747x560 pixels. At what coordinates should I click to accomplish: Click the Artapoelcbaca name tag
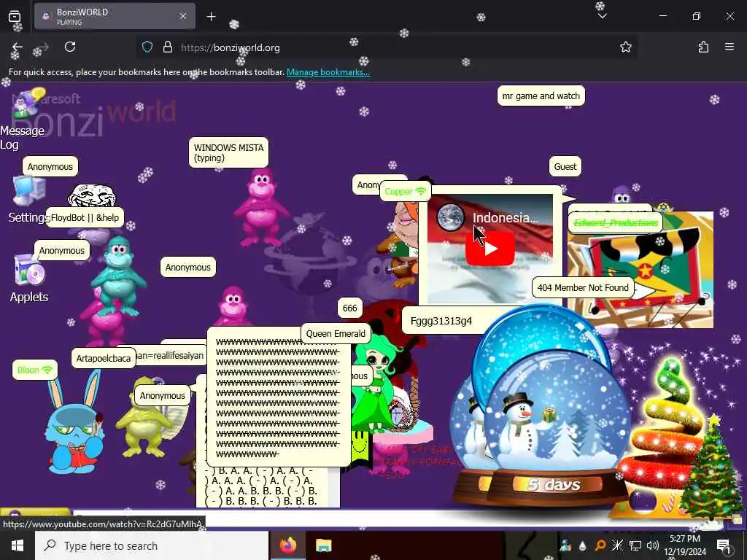pos(104,358)
